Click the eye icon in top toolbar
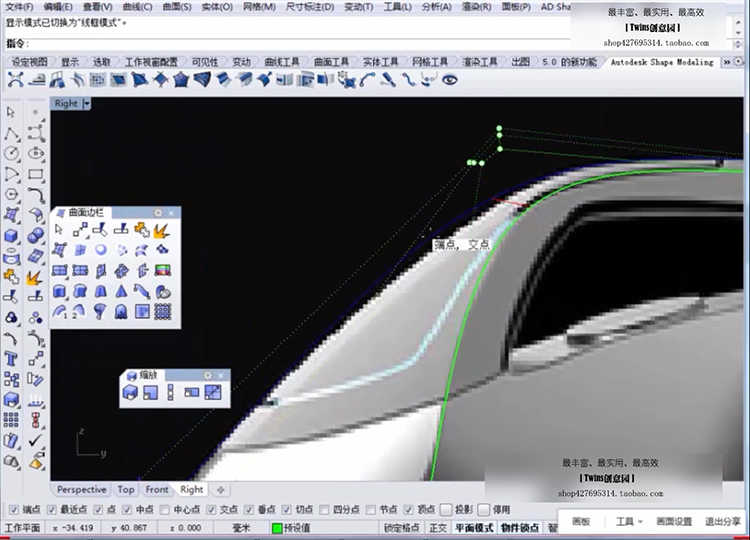The image size is (750, 540). tap(450, 80)
